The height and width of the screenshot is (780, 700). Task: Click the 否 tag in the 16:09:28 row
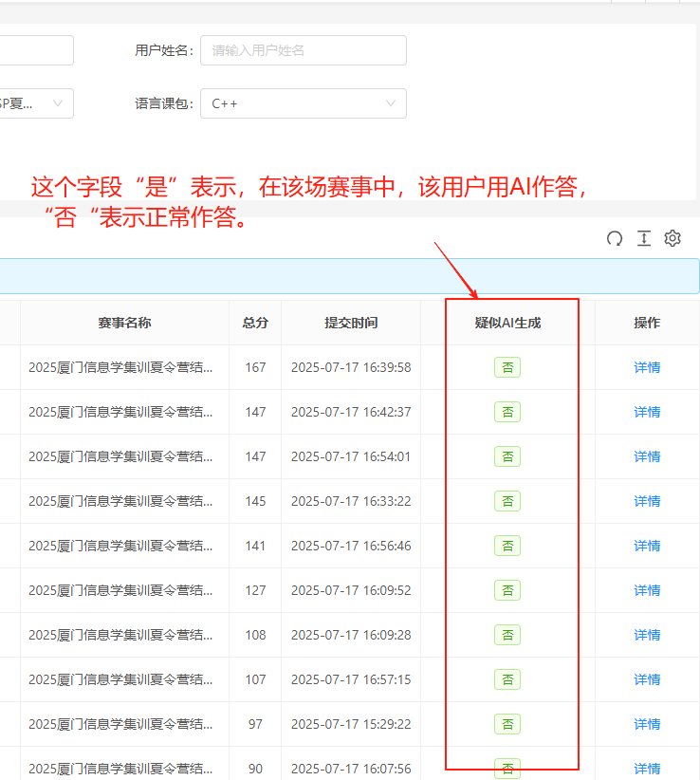(x=507, y=635)
